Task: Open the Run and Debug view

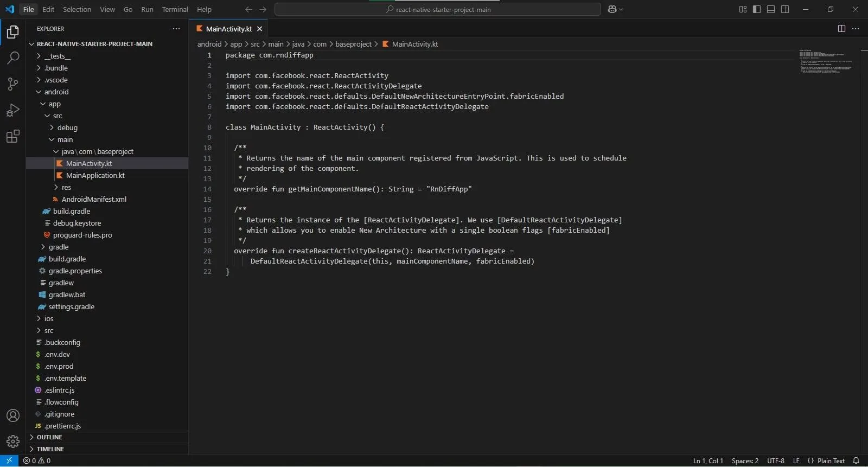Action: [13, 110]
